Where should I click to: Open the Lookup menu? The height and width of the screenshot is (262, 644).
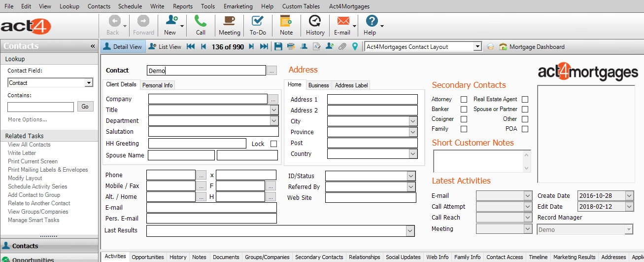[69, 6]
